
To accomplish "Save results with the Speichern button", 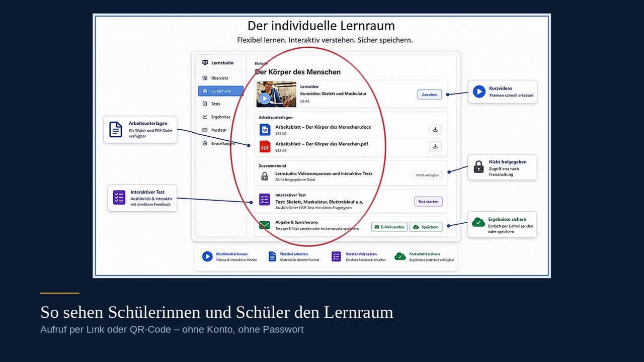I will point(426,227).
